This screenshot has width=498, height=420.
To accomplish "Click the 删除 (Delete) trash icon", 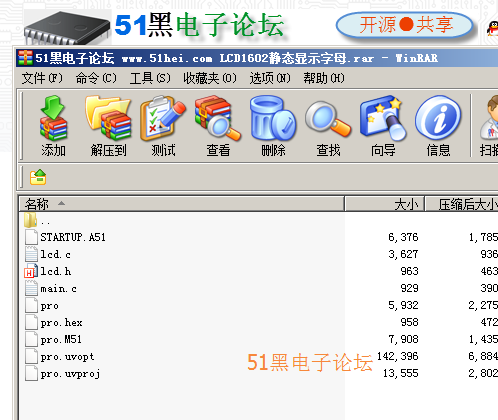I will [x=273, y=118].
